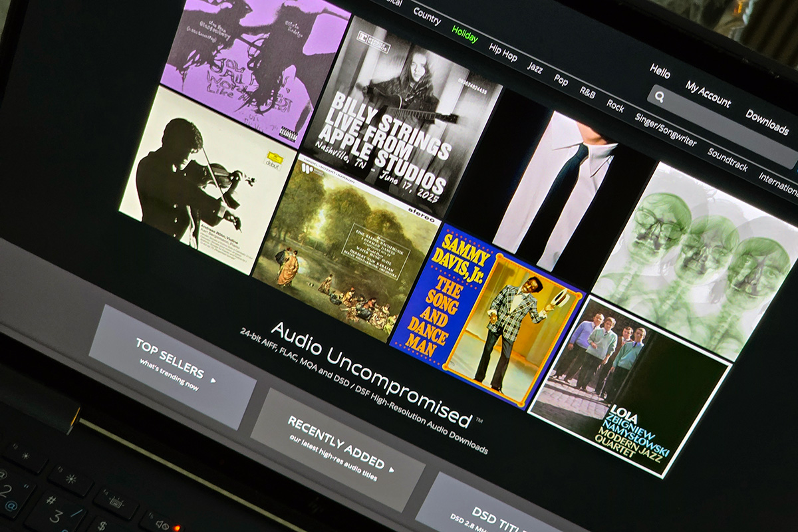Screen dimensions: 798x532
Task: Select the Lola Modern Jazz Quartet album cover
Action: [x=628, y=386]
